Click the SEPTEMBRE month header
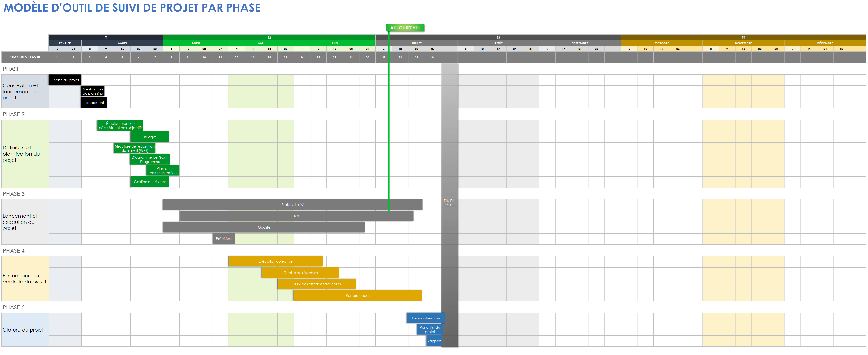Screen dimensions: 868x355 click(580, 43)
